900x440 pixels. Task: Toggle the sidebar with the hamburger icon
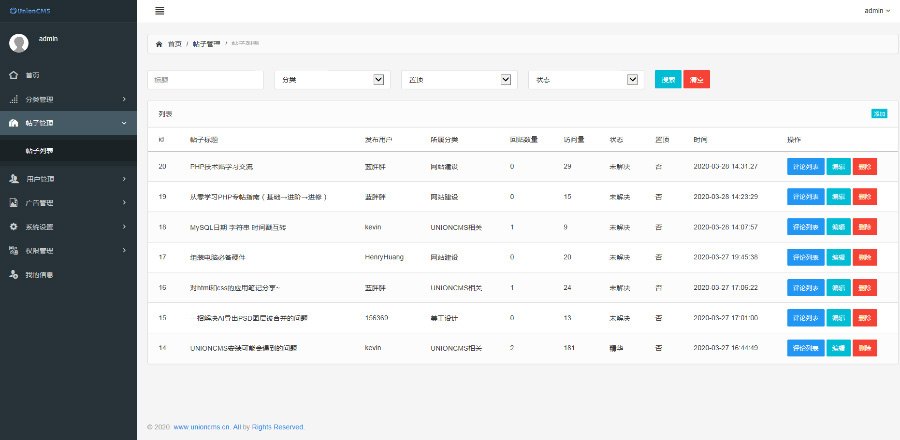tap(160, 10)
